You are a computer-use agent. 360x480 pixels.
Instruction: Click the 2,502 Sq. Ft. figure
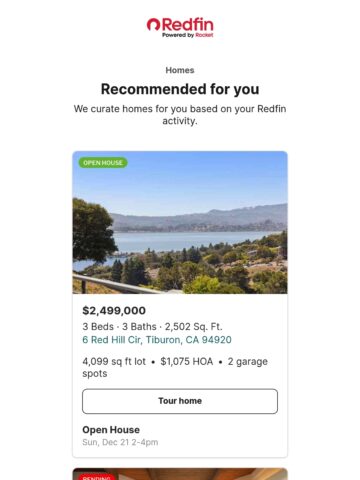194,327
